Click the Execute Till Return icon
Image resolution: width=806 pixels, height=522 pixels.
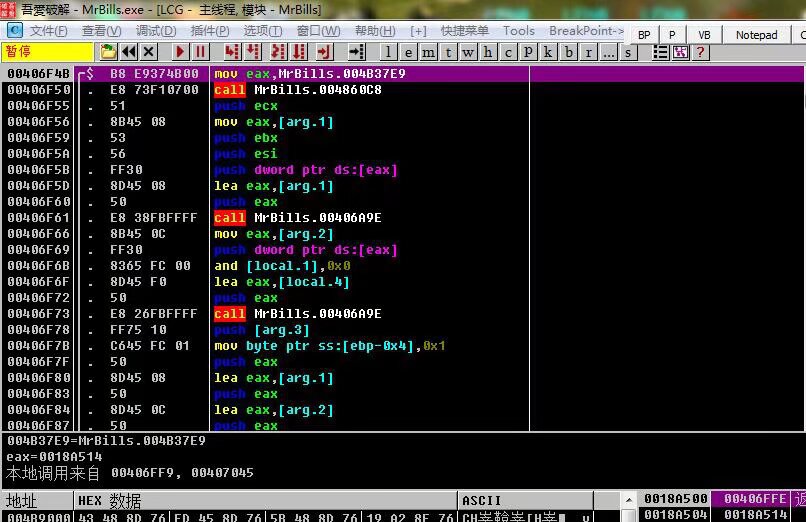point(324,52)
